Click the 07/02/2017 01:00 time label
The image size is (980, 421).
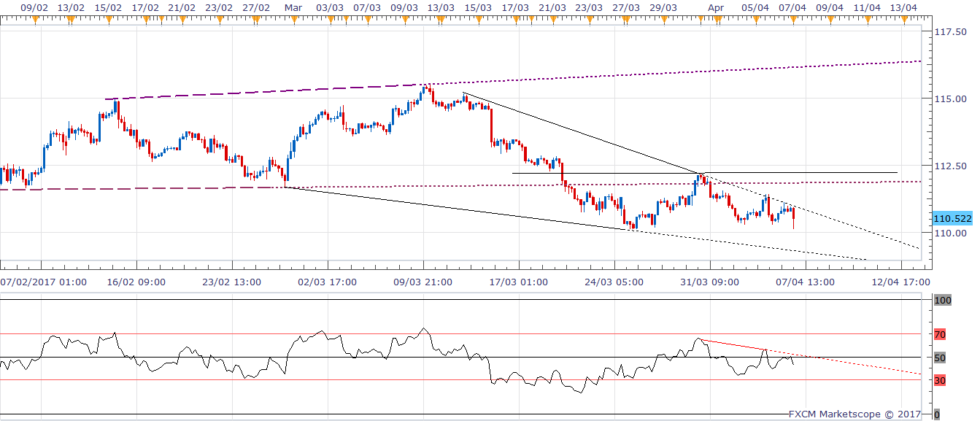pyautogui.click(x=44, y=282)
